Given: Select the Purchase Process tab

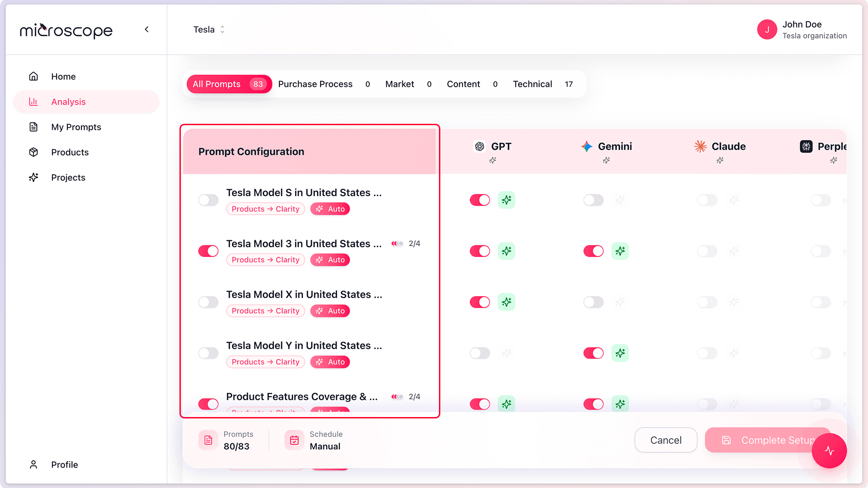Looking at the screenshot, I should (315, 84).
